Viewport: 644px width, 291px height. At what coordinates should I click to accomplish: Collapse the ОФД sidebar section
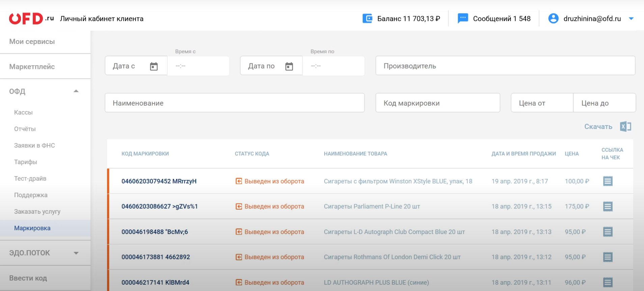coord(76,91)
